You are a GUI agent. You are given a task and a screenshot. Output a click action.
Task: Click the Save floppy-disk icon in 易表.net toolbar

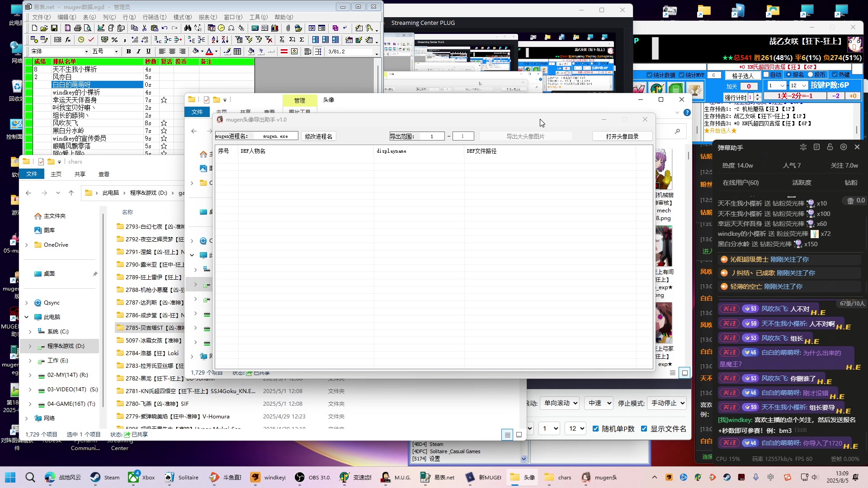pos(54,28)
